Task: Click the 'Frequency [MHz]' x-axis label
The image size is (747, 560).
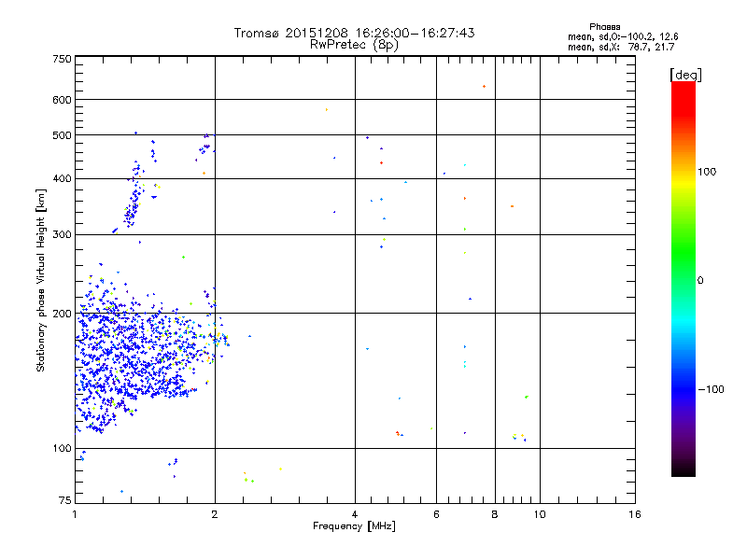Action: (x=354, y=526)
